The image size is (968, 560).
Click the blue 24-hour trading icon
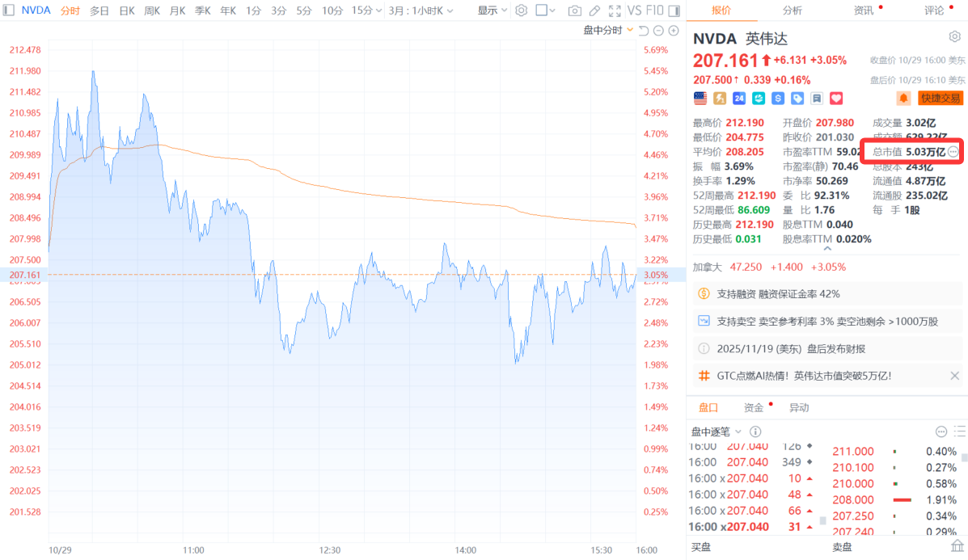point(739,98)
